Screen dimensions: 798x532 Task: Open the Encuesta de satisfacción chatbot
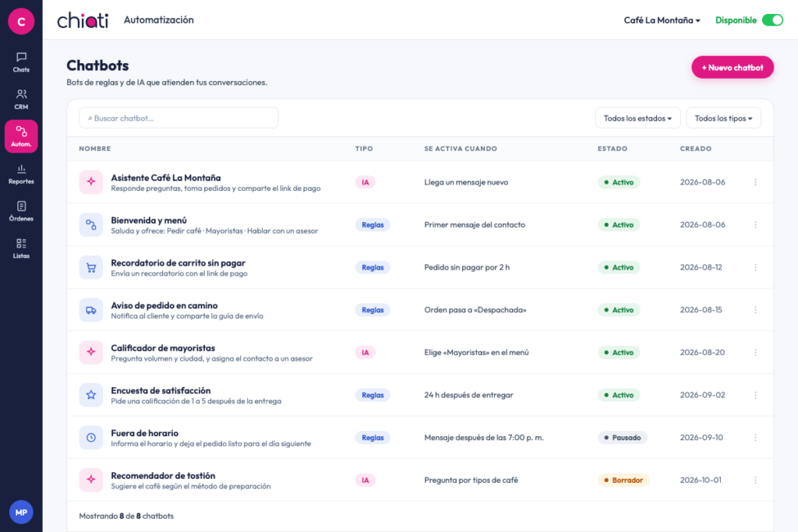tap(161, 390)
